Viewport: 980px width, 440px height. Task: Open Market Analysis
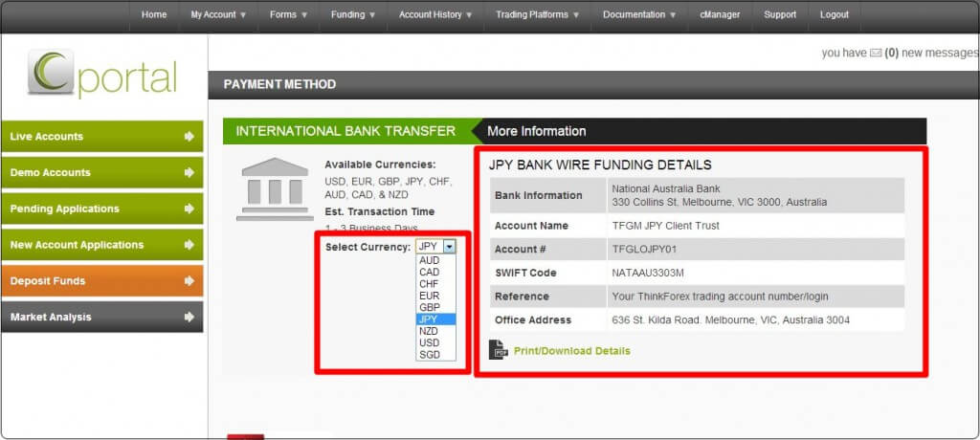[102, 318]
